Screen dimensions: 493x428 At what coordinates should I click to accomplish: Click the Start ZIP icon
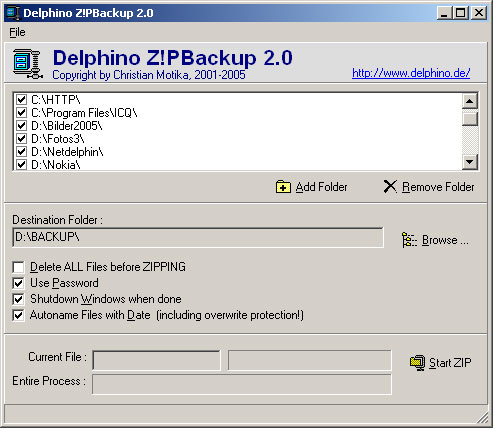[417, 363]
